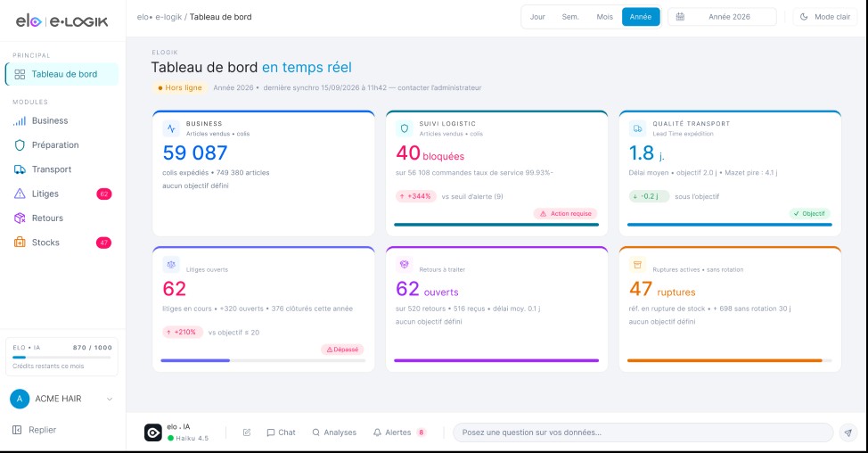Viewport: 868px width, 453px height.
Task: Click the Hors ligne status pill
Action: tap(179, 87)
